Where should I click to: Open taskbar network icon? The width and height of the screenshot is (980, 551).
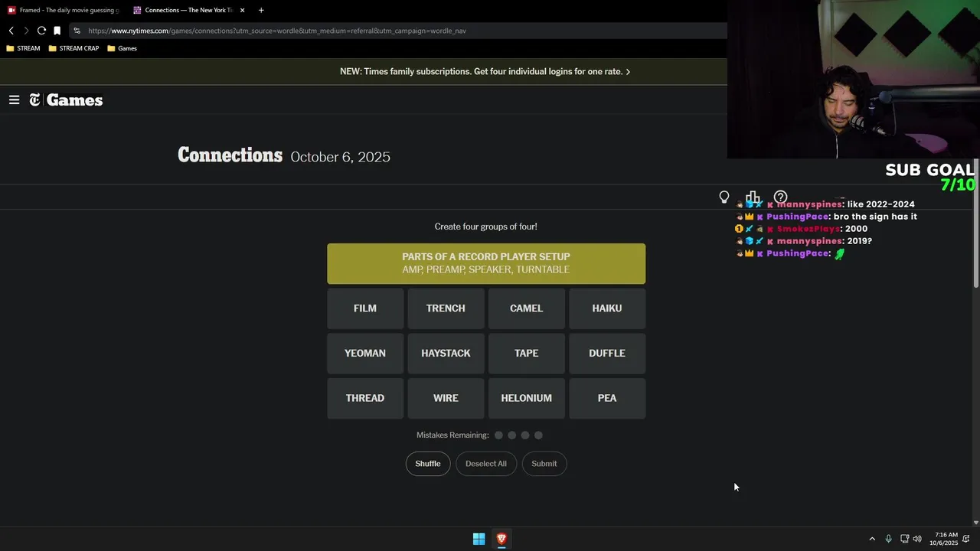tap(904, 539)
